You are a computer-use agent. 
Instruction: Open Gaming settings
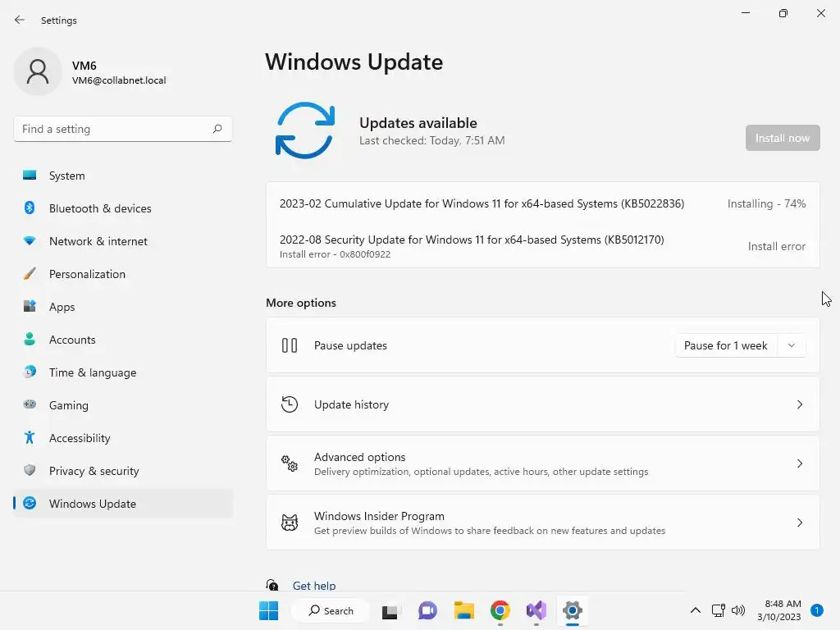(x=123, y=405)
